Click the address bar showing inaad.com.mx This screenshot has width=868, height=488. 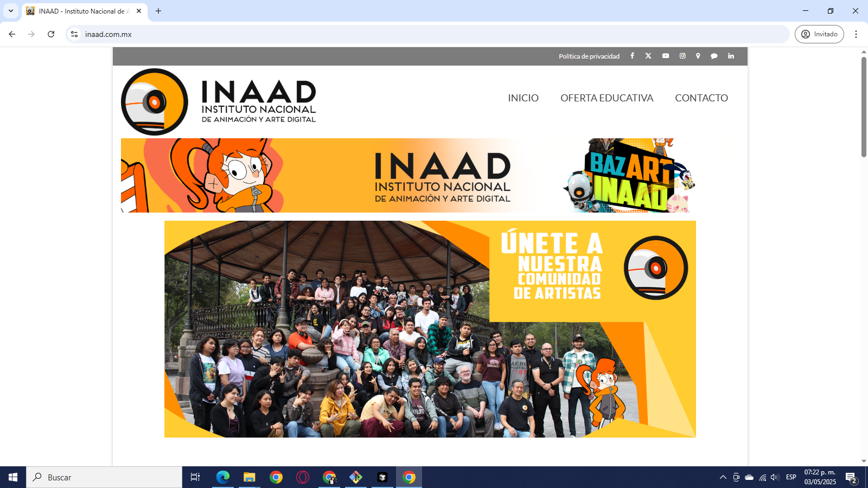tap(427, 34)
